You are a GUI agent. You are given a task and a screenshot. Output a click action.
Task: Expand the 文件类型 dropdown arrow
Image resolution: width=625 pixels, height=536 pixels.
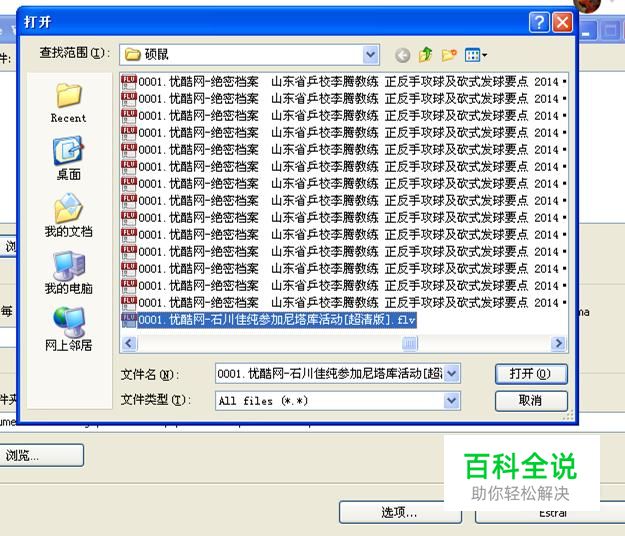pyautogui.click(x=452, y=401)
